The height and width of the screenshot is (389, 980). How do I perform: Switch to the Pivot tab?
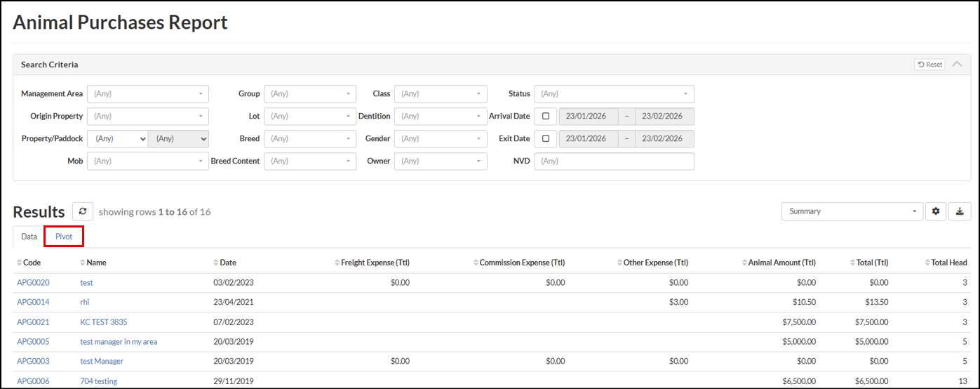64,237
